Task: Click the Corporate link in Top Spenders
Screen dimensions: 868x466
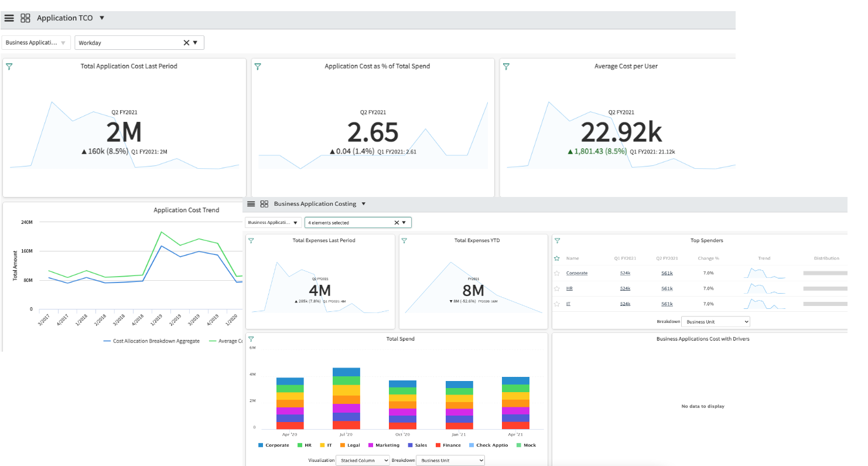Action: tap(576, 273)
